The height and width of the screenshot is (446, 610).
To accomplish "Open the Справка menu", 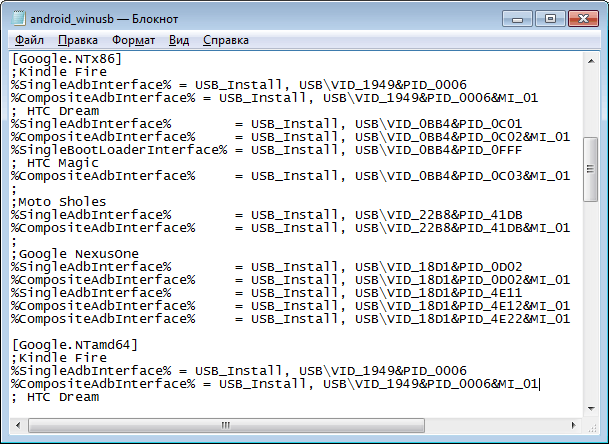I will click(226, 40).
